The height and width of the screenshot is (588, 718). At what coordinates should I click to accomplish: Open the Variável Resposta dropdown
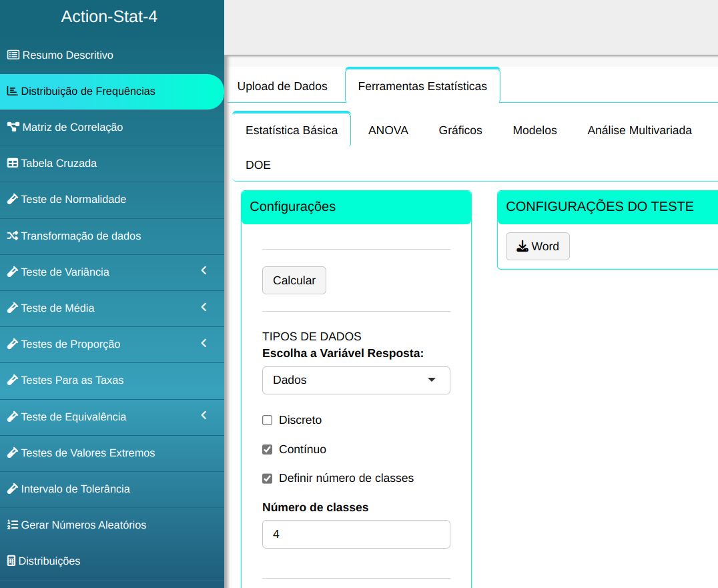(356, 380)
